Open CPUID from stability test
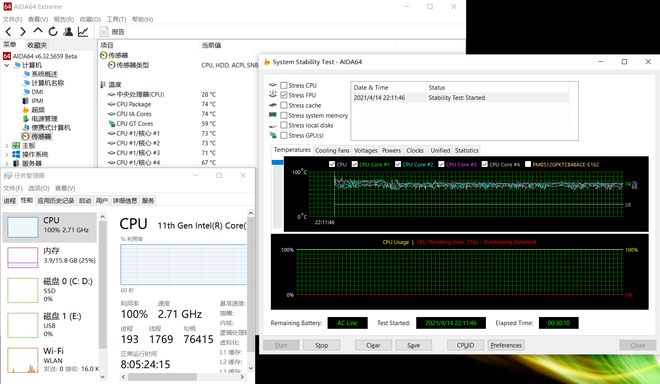 tap(466, 345)
